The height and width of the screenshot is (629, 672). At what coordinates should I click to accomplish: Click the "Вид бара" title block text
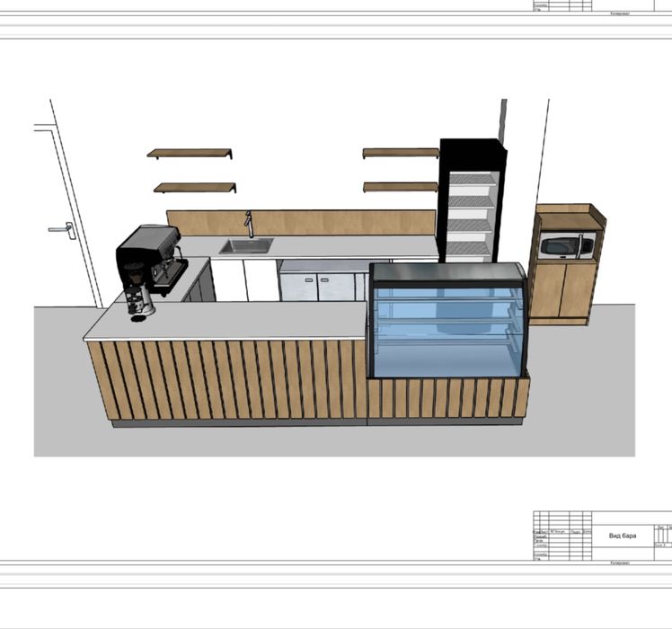tap(623, 536)
